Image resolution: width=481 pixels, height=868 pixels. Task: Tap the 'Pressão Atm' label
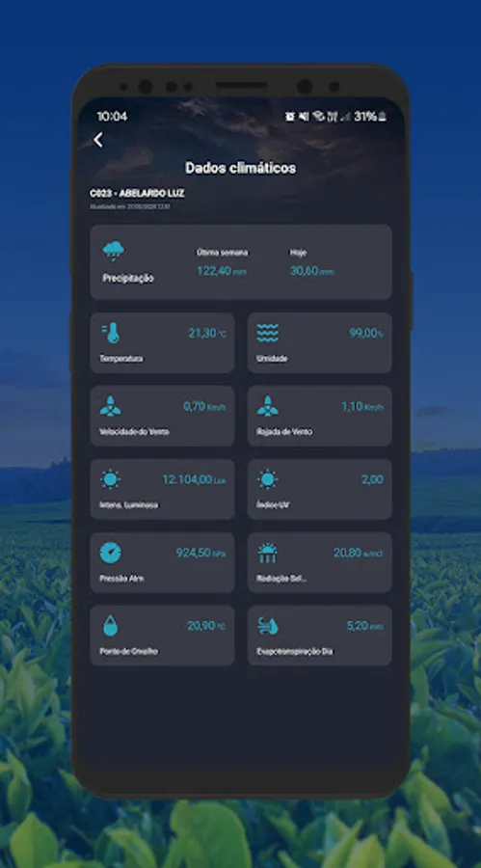(121, 578)
